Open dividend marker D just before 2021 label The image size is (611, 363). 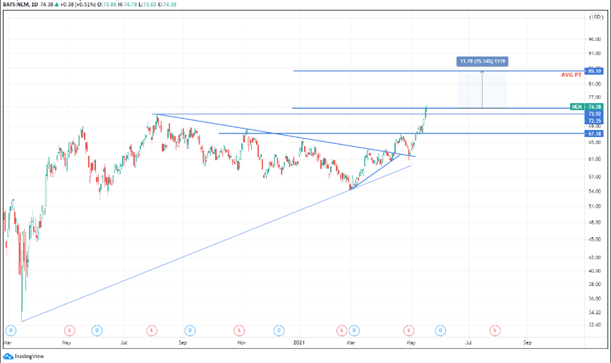279,331
